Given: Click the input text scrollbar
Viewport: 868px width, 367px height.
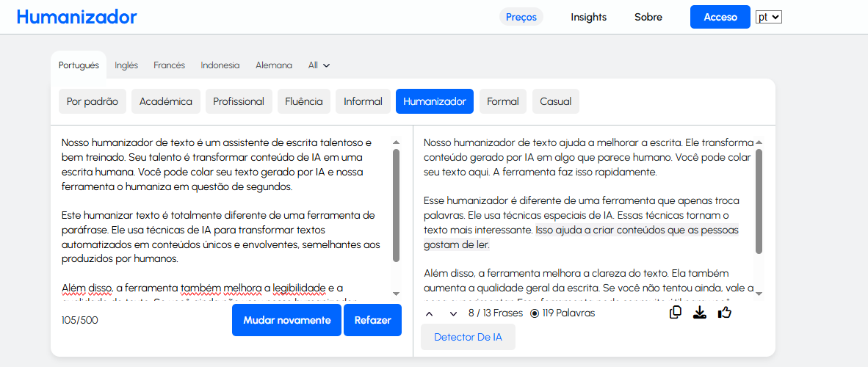Looking at the screenshot, I should click(397, 206).
